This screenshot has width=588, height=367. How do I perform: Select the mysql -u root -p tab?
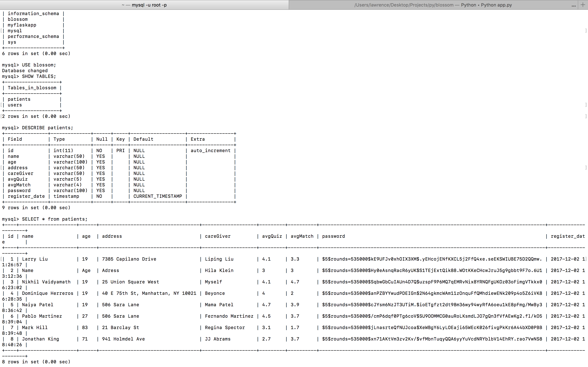[x=144, y=5]
